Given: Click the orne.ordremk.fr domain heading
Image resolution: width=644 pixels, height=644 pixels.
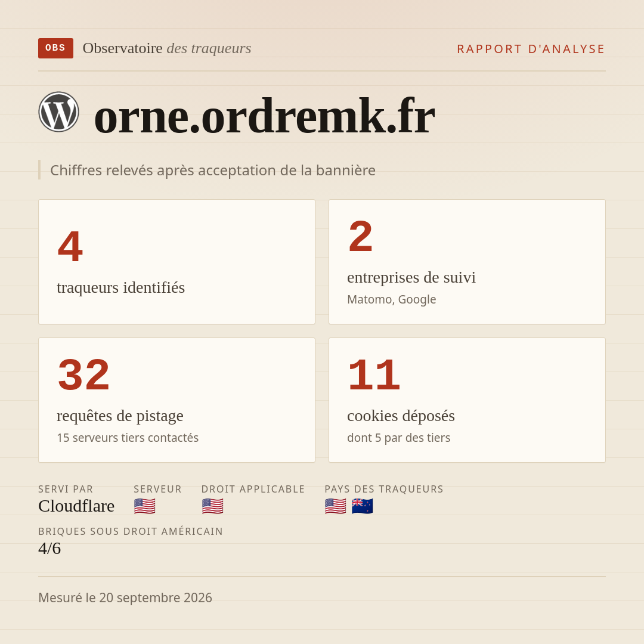Looking at the screenshot, I should [264, 116].
